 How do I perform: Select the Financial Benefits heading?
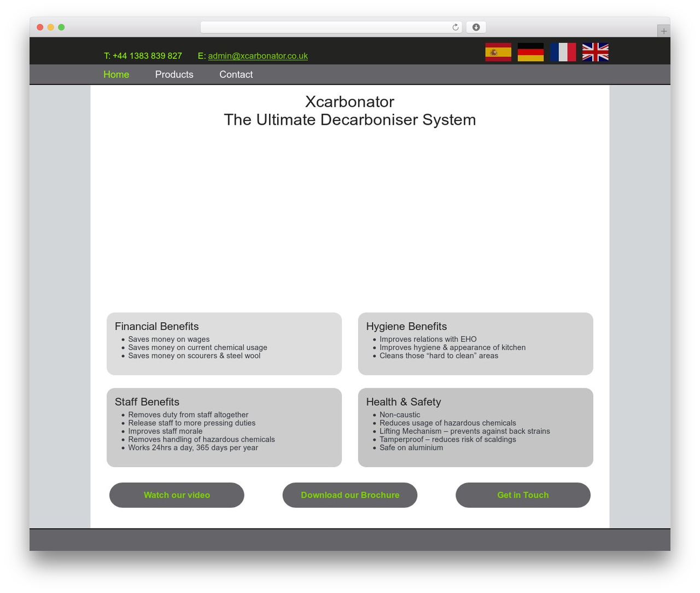[x=157, y=327]
